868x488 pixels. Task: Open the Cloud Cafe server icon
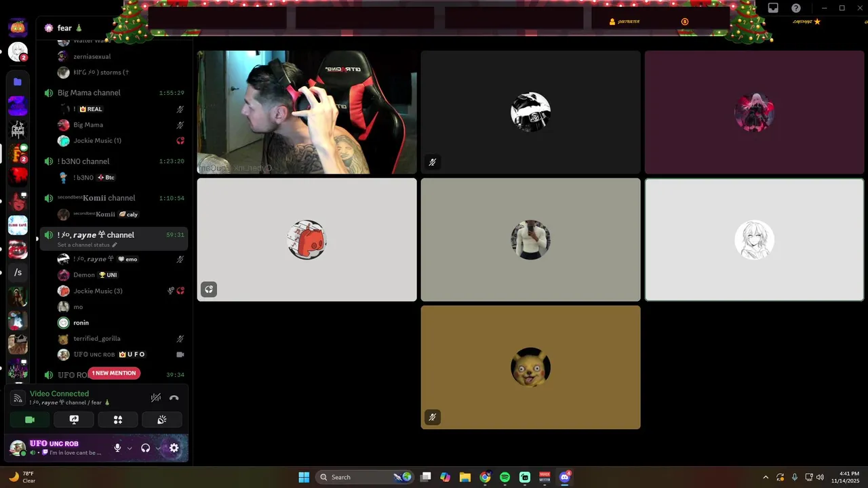point(18,225)
